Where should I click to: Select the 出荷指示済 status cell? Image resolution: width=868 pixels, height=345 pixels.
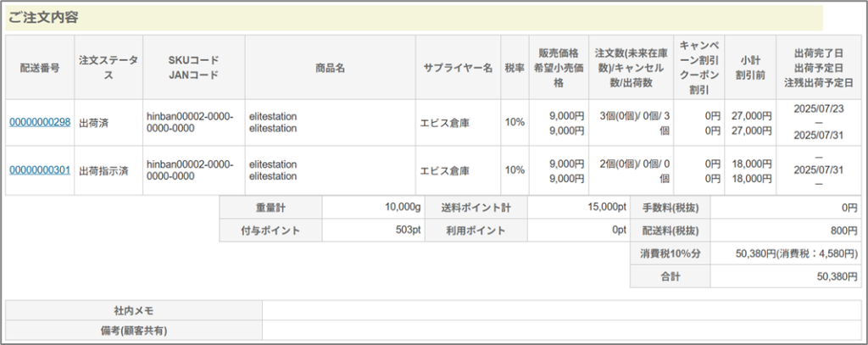[x=103, y=170]
